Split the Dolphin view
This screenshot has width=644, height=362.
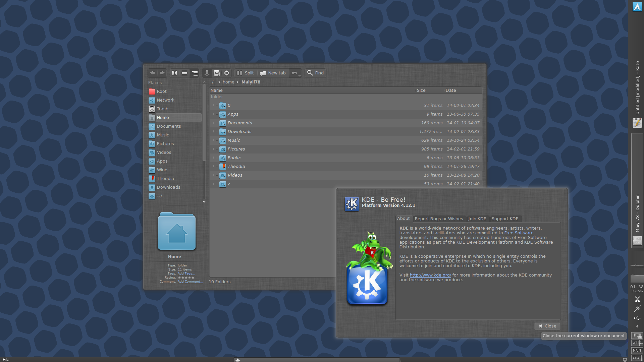pyautogui.click(x=245, y=73)
